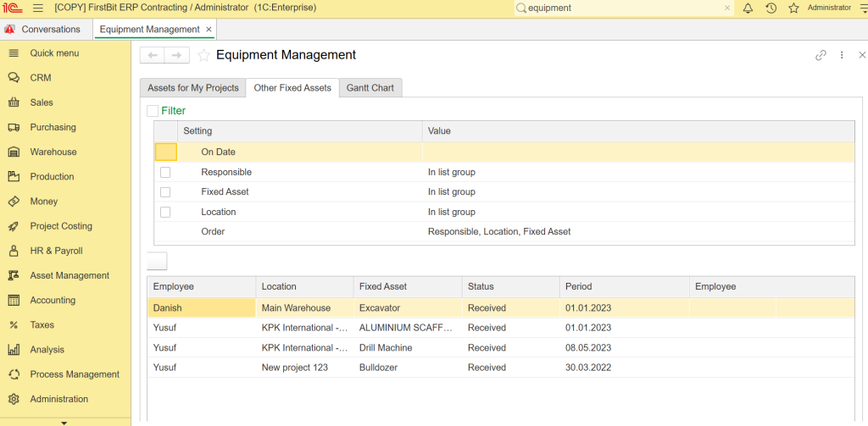The image size is (868, 426).
Task: Select the Bulldozer asset cell
Action: 408,368
